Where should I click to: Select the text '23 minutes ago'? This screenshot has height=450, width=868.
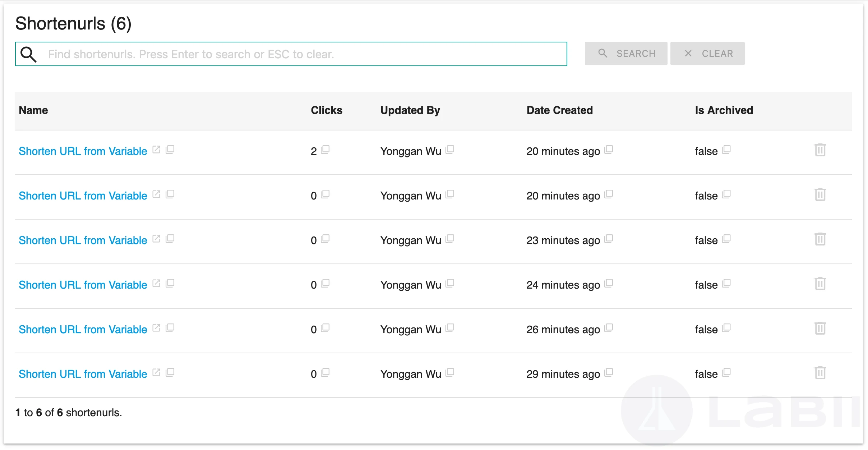(x=563, y=240)
